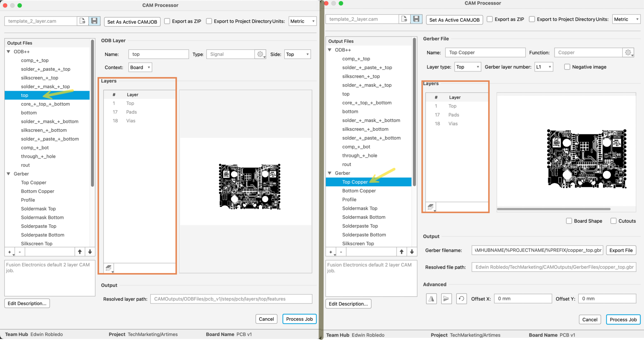Add an output file with plus icon
This screenshot has height=340, width=644.
click(x=9, y=252)
